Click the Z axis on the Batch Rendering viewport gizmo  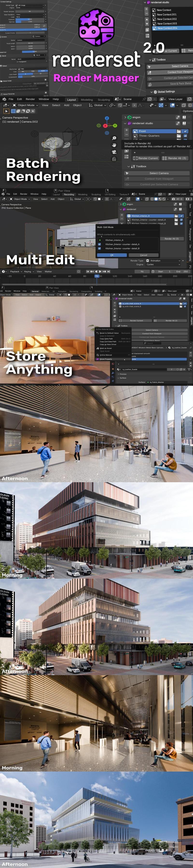[x=107, y=118]
